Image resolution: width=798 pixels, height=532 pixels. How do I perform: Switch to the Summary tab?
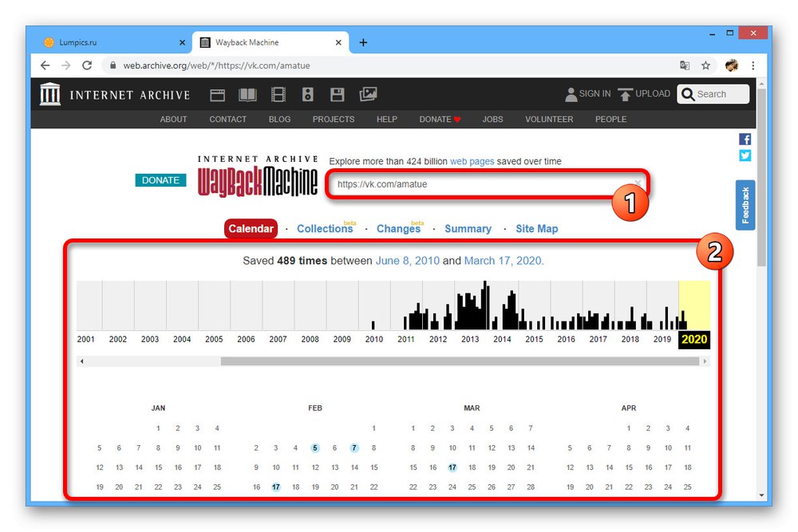pos(468,229)
